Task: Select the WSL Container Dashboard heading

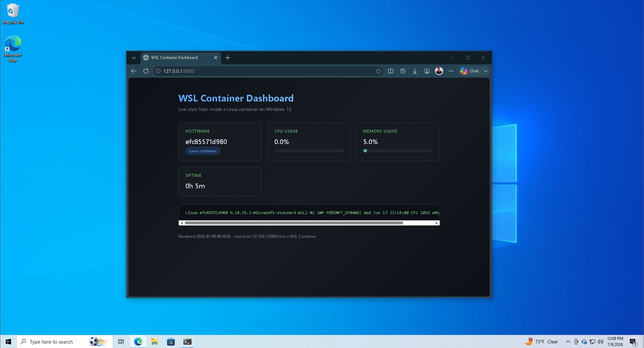Action: click(236, 98)
